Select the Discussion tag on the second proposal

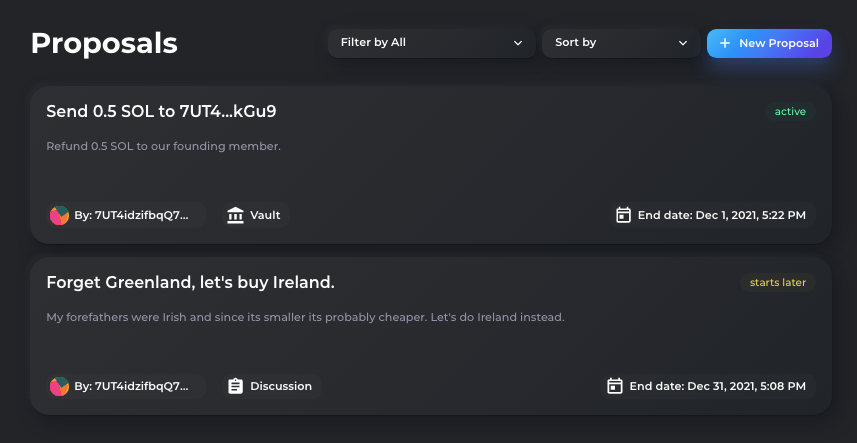tap(271, 386)
